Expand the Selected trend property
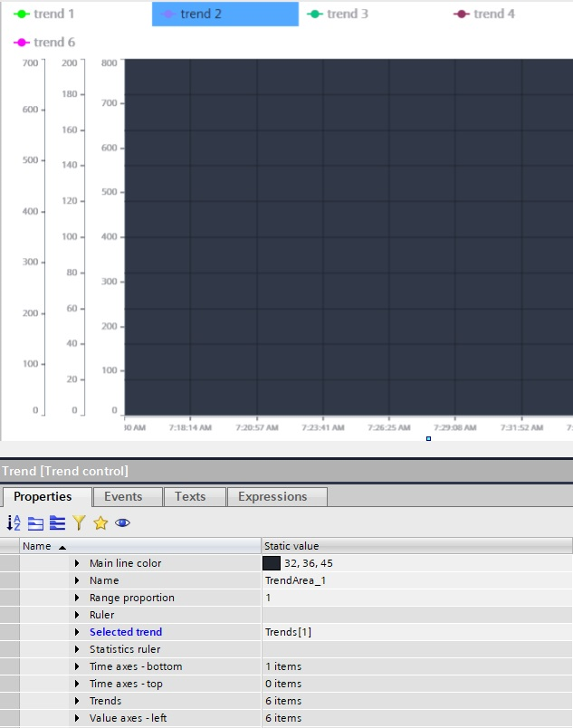This screenshot has height=728, width=573. [x=77, y=632]
